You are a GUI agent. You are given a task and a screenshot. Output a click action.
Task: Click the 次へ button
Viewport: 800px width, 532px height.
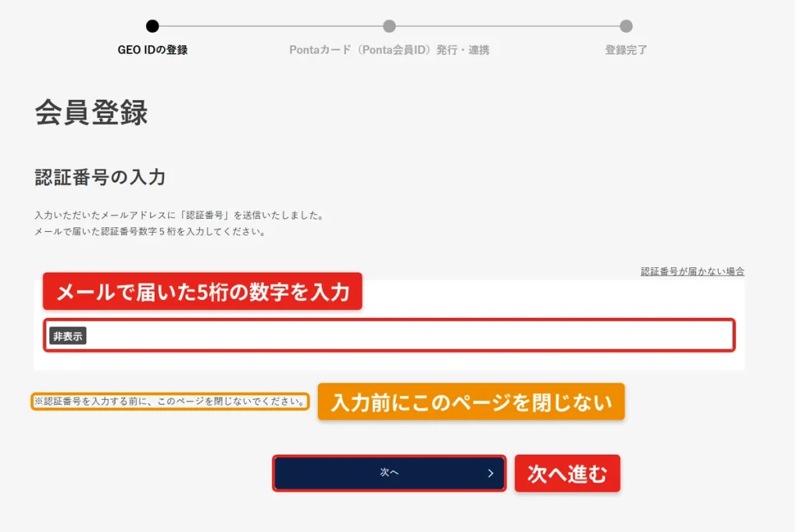(x=389, y=473)
